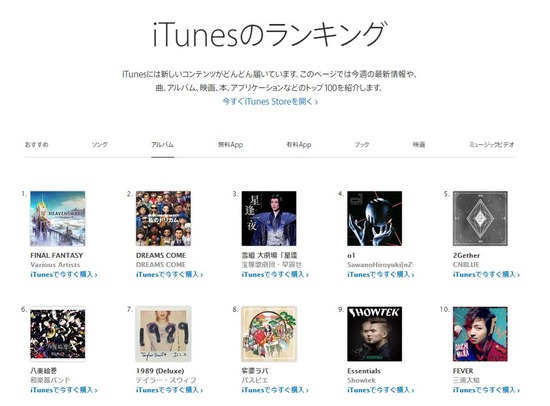
Task: Select the おすすめ tab
Action: 36,145
